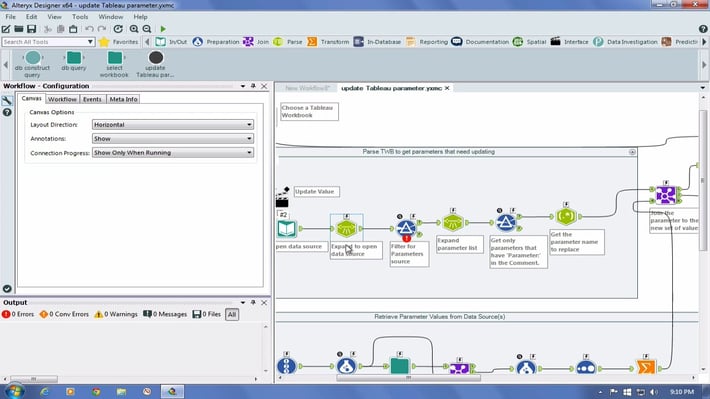
Task: Switch to the Meta Info tab
Action: pos(123,99)
